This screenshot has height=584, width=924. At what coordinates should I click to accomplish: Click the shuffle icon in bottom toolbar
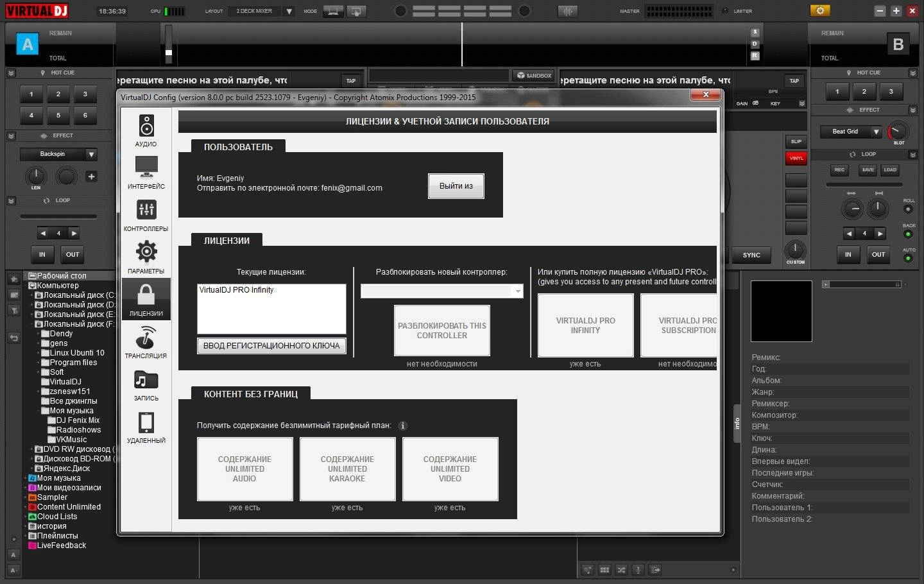coord(621,570)
